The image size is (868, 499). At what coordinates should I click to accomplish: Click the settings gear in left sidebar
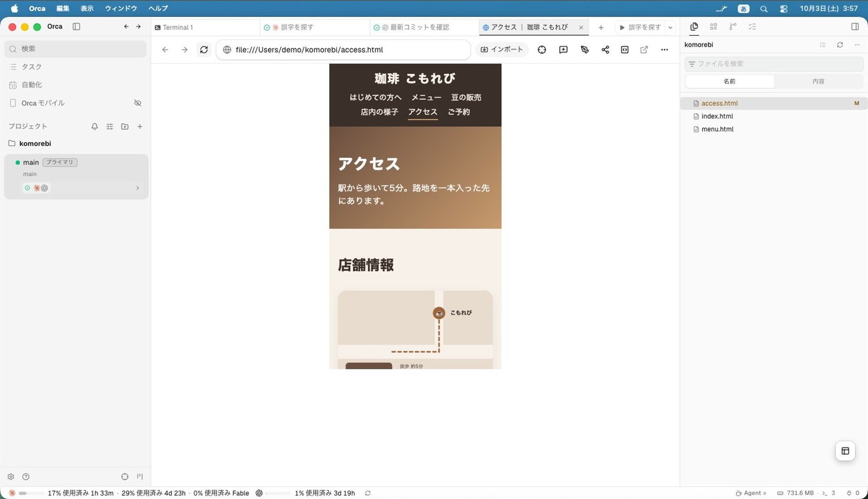pos(11,477)
